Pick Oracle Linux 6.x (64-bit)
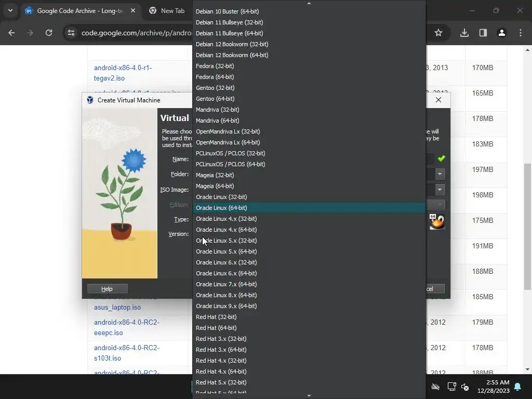The height and width of the screenshot is (399, 532). pos(309,273)
